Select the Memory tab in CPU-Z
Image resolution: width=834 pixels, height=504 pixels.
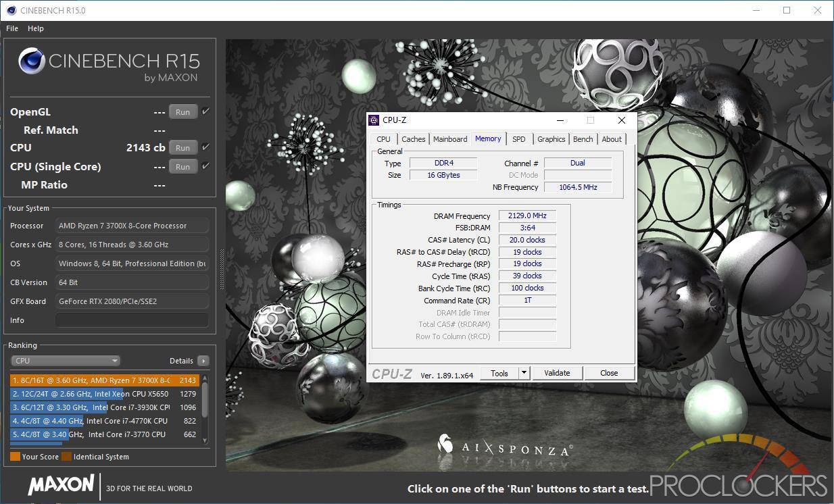point(488,138)
